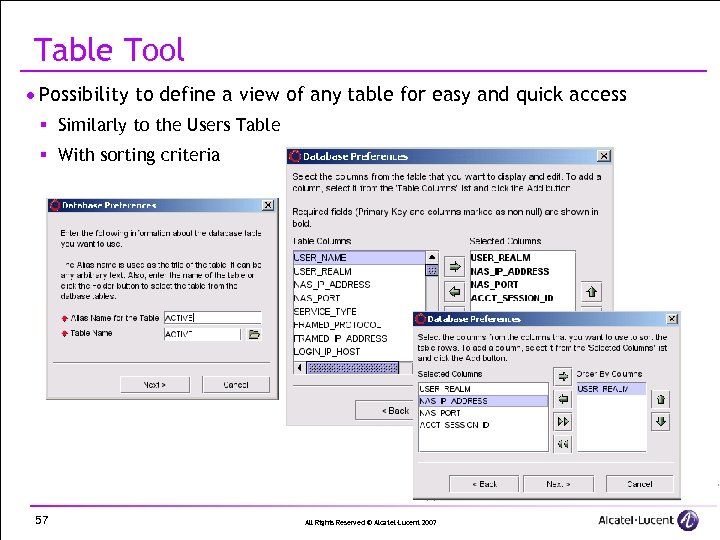Select USER_REALM in Order By Columns
720x540 pixels.
point(611,389)
